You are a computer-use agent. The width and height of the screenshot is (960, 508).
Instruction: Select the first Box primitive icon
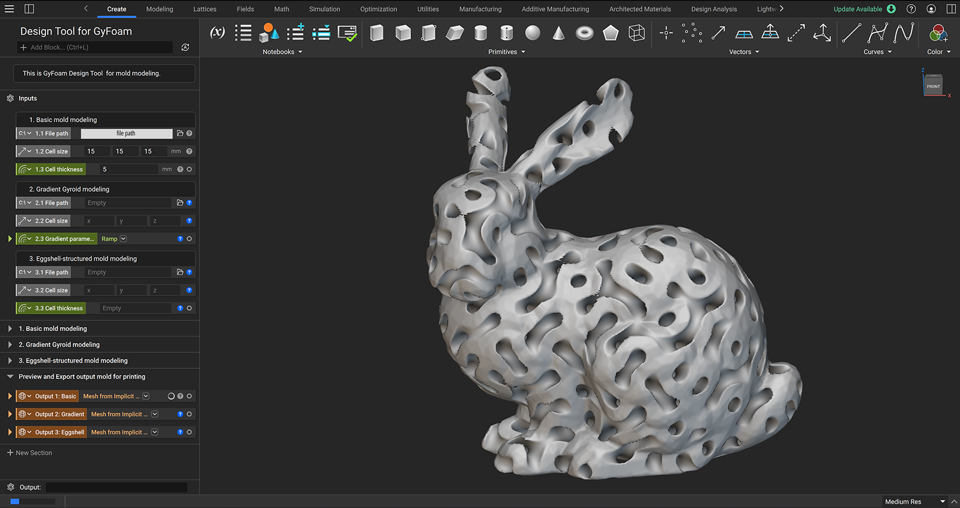click(377, 33)
